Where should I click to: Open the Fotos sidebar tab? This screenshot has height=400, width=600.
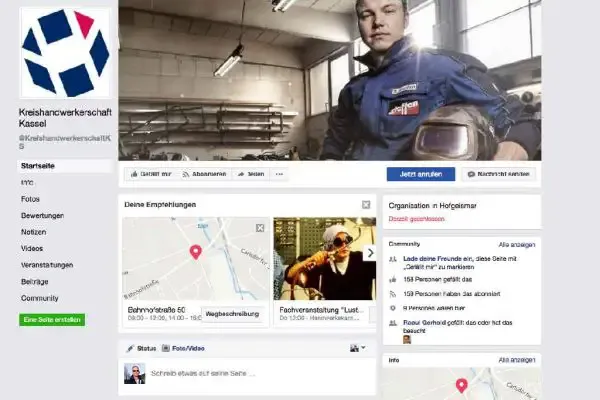tap(30, 199)
